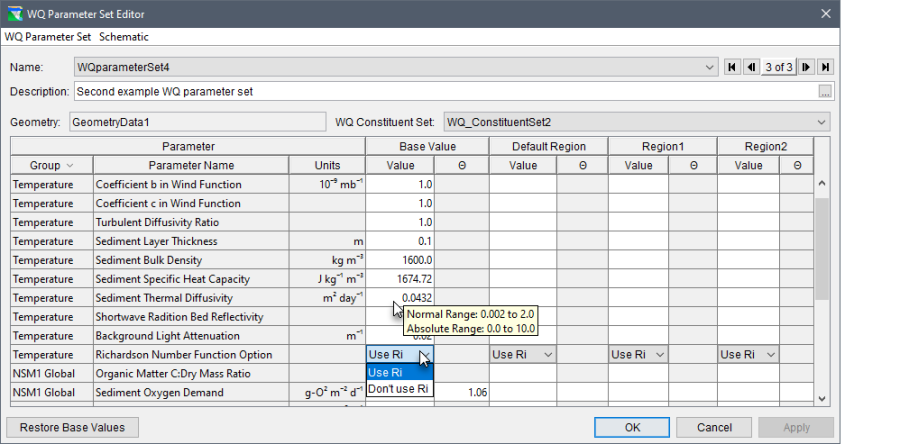Go to next parameter set record
Viewport: 900px width, 444px height.
806,67
